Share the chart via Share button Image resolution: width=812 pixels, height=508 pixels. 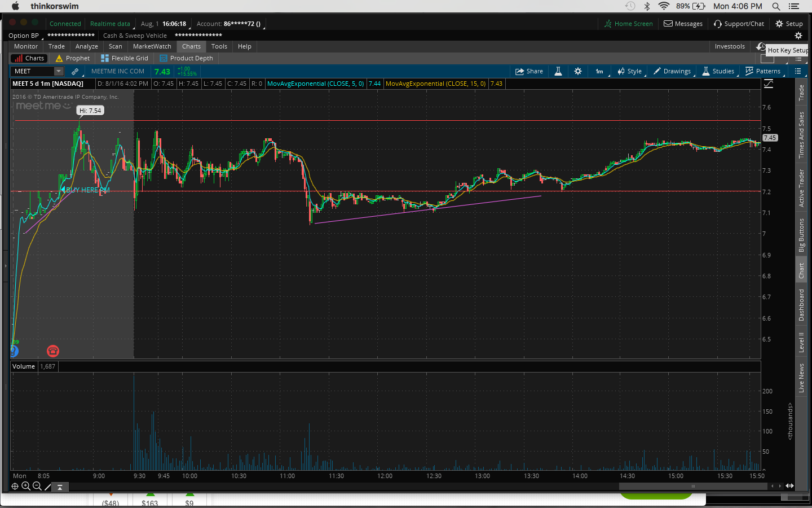(529, 71)
